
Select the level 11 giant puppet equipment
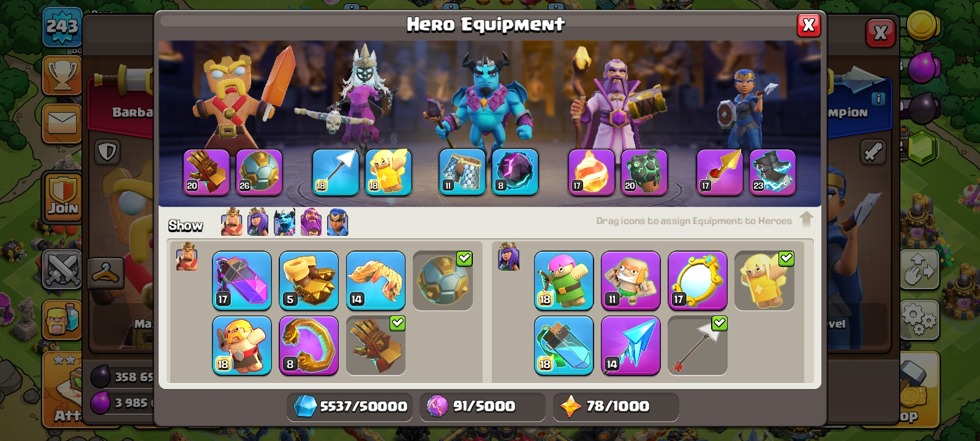pyautogui.click(x=631, y=281)
